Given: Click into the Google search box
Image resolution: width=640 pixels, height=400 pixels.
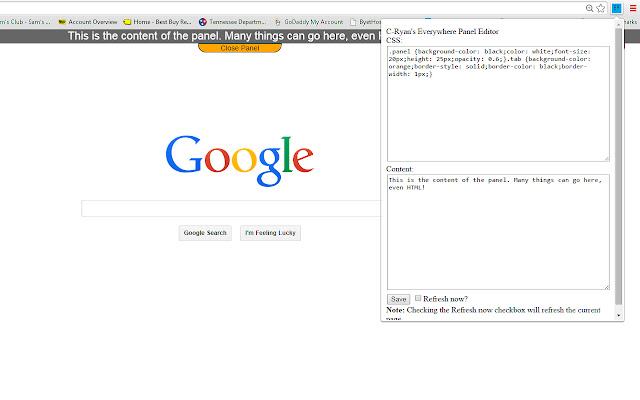Looking at the screenshot, I should pyautogui.click(x=231, y=209).
